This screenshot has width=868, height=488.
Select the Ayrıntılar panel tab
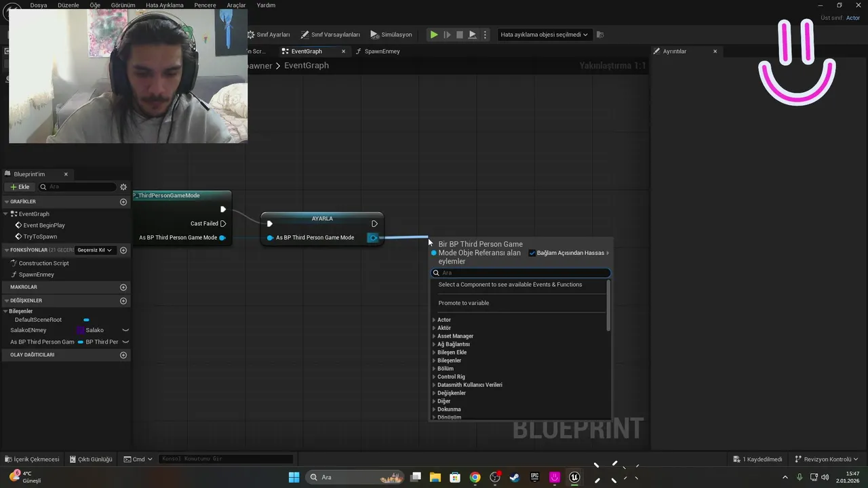tap(675, 52)
